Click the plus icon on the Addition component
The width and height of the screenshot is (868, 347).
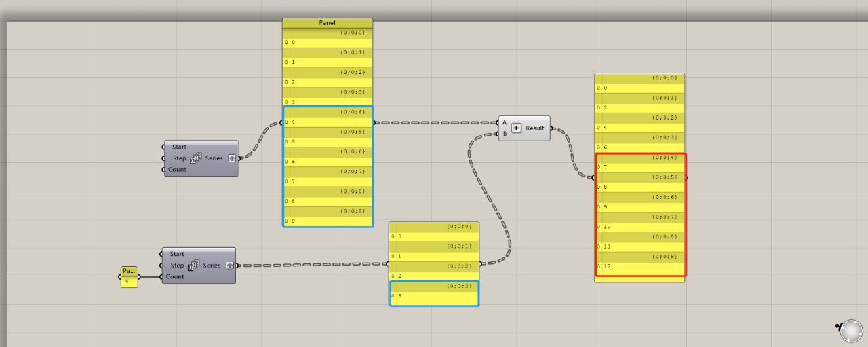(516, 128)
